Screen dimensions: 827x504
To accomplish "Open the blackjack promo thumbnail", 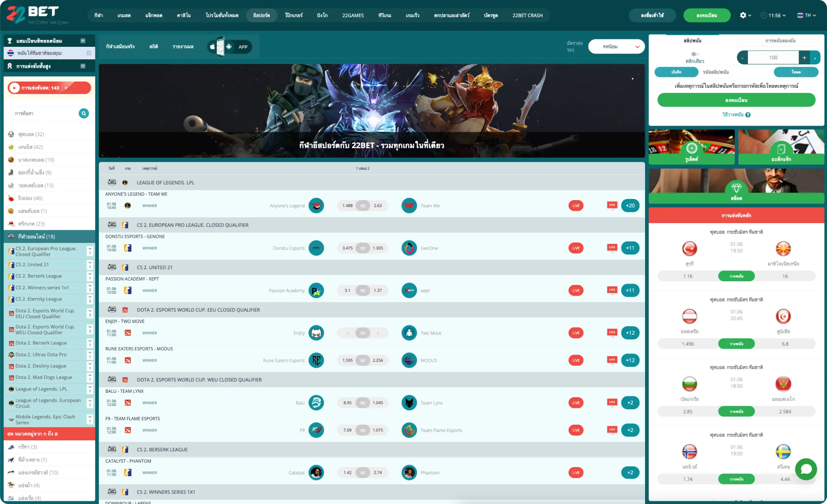I will tap(781, 147).
